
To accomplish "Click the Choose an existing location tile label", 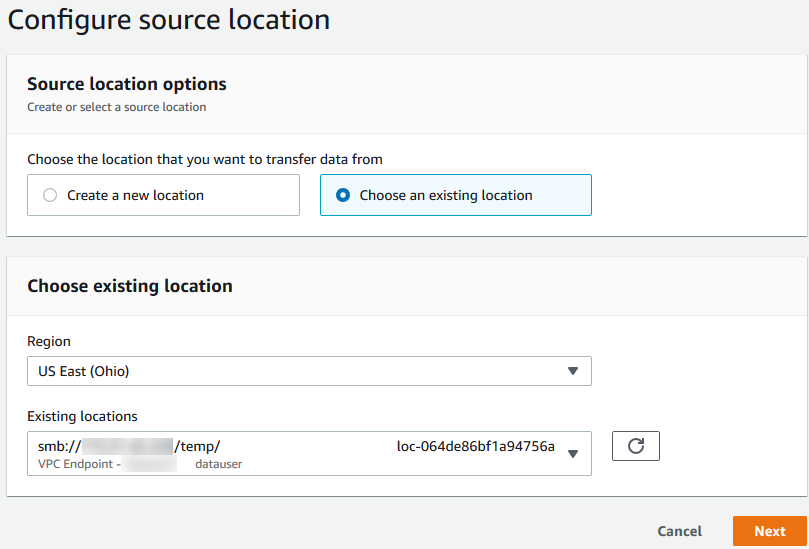I will [x=445, y=196].
